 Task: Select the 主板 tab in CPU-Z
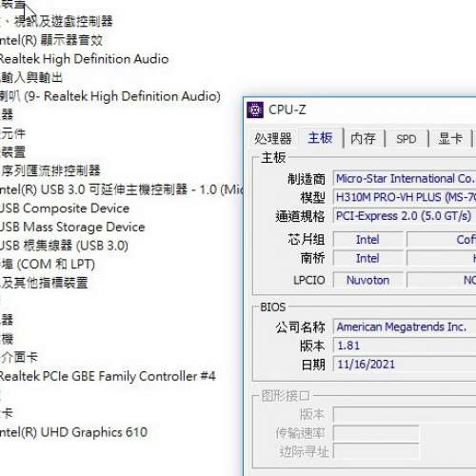click(x=320, y=138)
